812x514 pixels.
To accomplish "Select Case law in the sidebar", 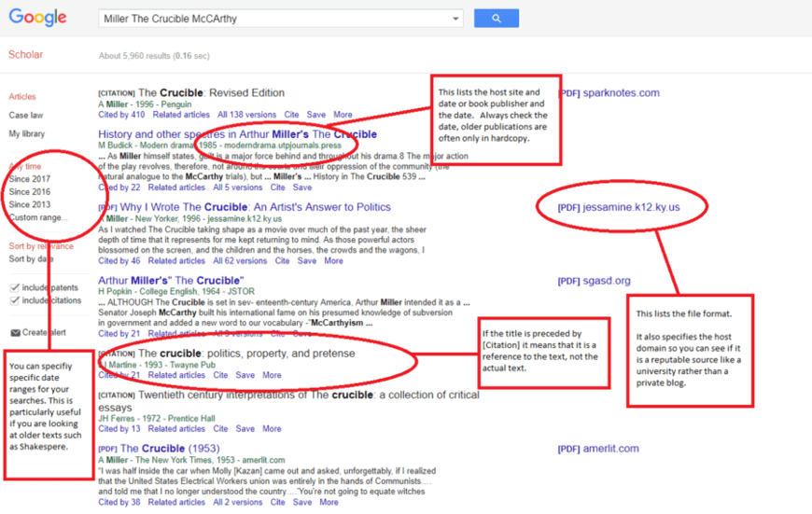I will [x=26, y=116].
